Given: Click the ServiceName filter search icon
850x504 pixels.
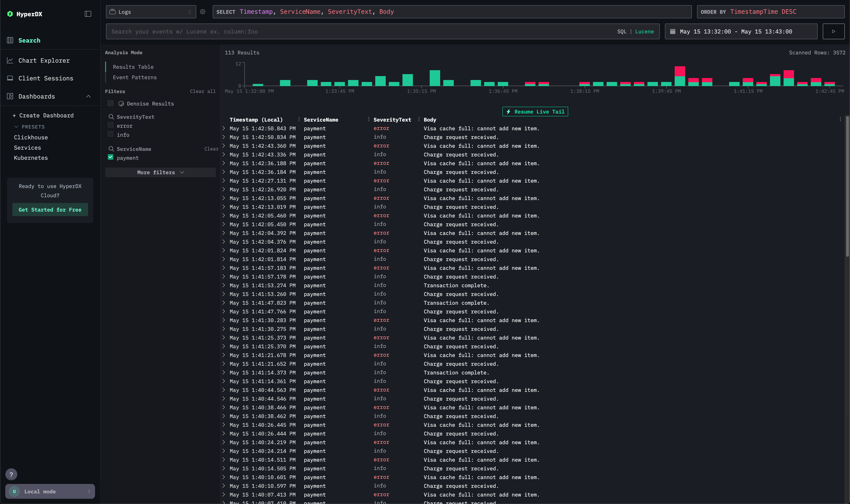Looking at the screenshot, I should click(111, 149).
